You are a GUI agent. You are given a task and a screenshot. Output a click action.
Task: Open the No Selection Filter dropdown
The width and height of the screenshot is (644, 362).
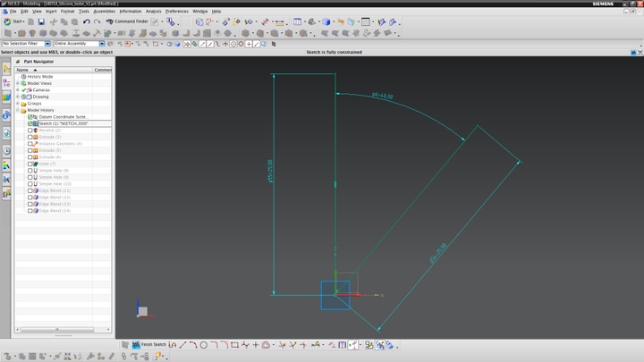coord(47,44)
